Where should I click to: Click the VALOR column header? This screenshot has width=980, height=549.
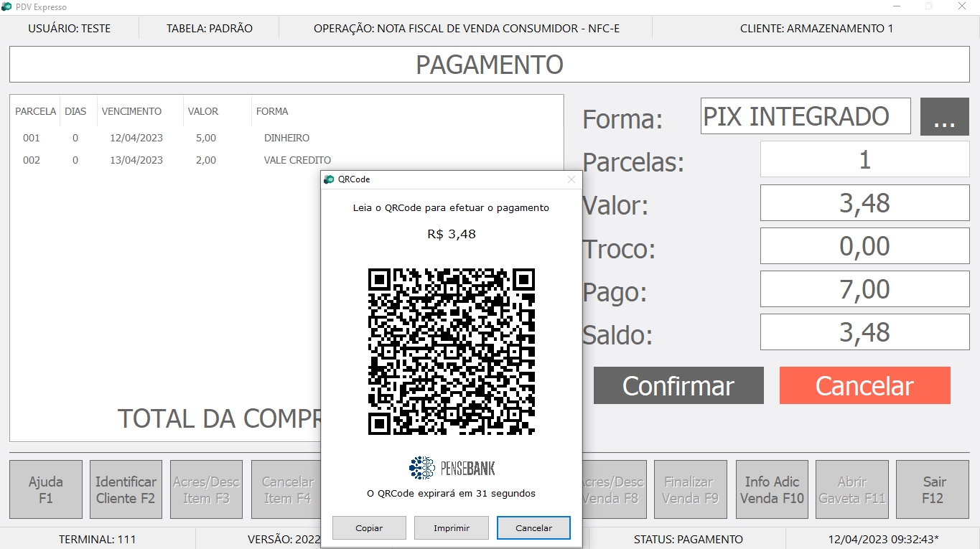(x=203, y=111)
